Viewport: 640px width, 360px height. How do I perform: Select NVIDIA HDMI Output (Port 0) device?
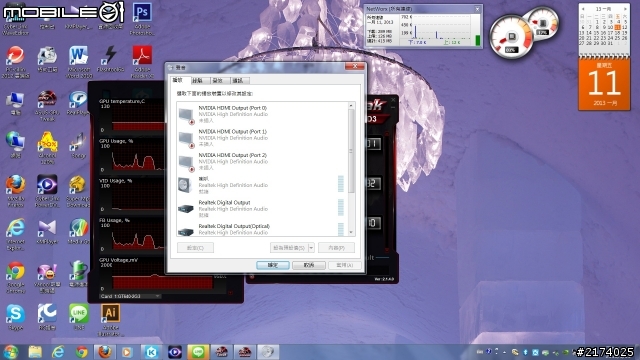[x=263, y=114]
